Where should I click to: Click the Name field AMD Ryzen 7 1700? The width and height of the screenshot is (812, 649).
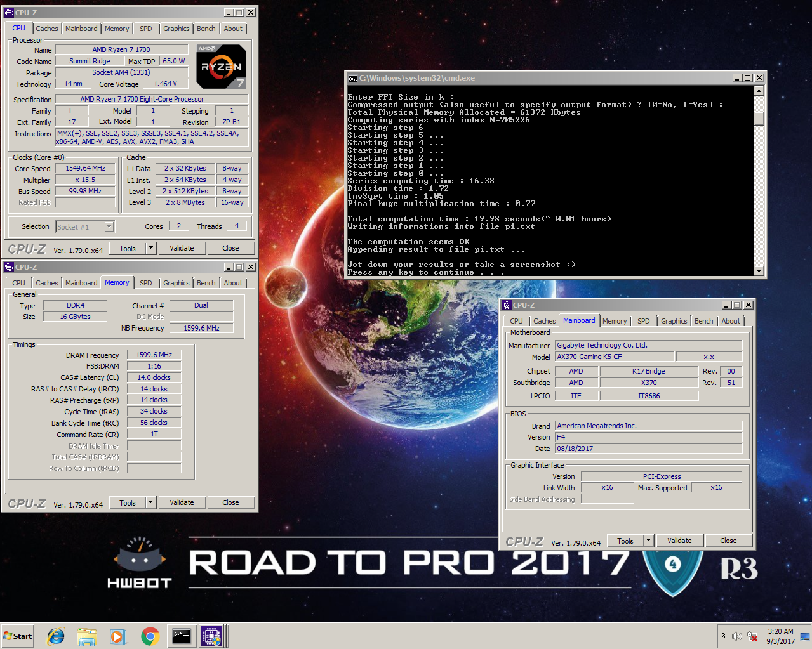tap(121, 49)
